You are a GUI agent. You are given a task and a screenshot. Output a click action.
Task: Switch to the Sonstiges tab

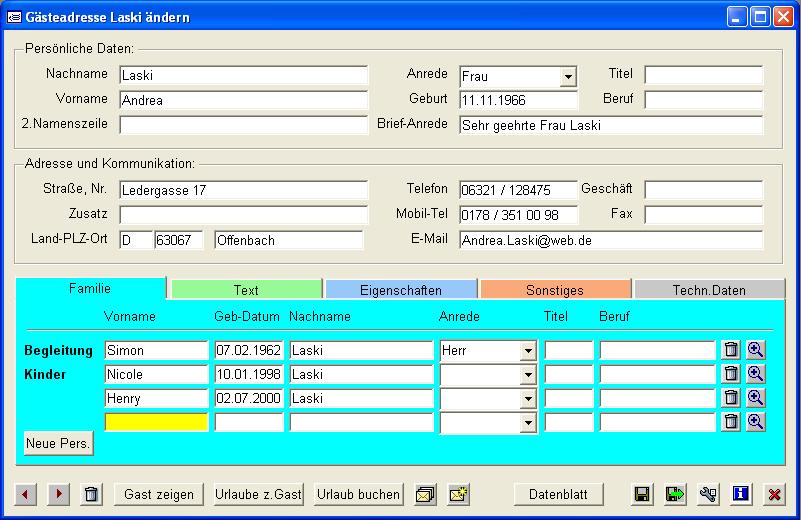tap(555, 290)
